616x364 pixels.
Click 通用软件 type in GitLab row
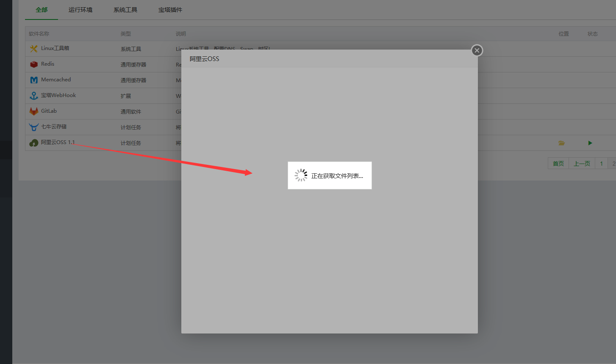pyautogui.click(x=131, y=112)
